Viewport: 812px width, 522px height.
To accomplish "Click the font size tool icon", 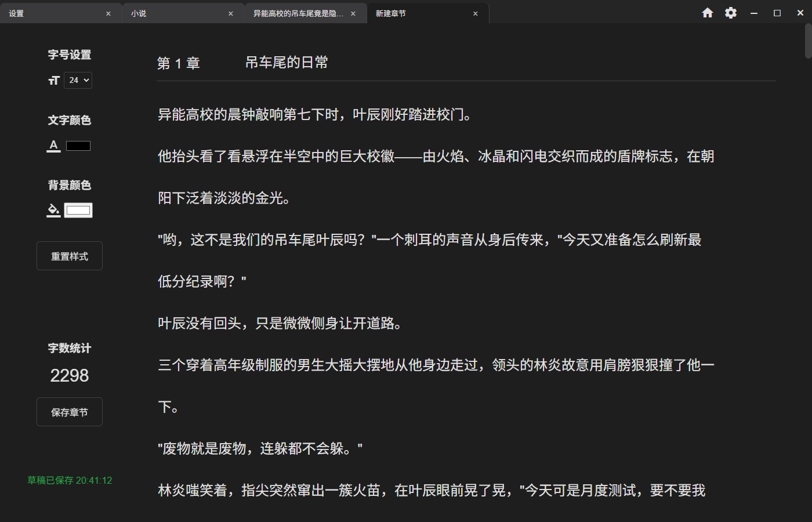I will pos(53,80).
